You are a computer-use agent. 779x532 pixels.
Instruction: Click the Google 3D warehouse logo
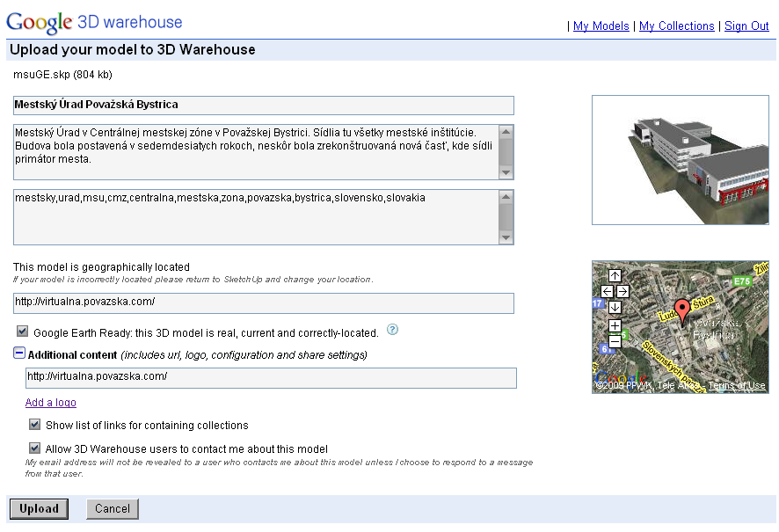point(94,22)
